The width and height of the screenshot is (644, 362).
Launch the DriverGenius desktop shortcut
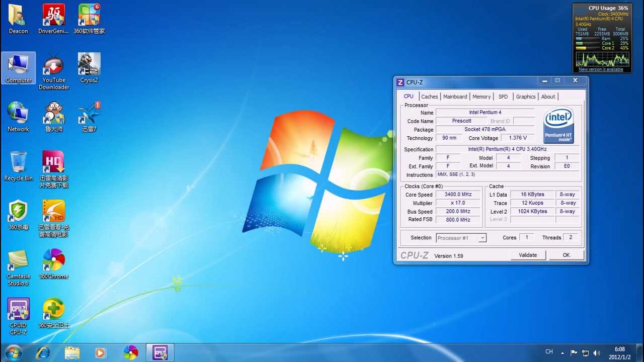(53, 19)
